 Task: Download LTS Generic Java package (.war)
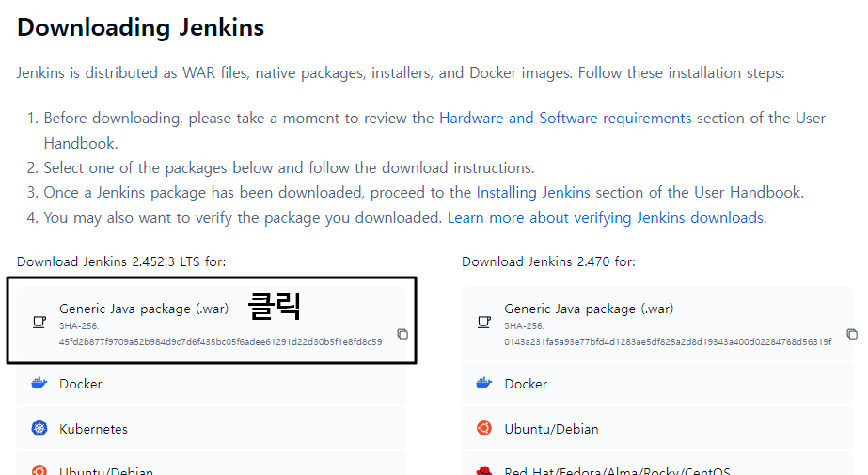(212, 323)
